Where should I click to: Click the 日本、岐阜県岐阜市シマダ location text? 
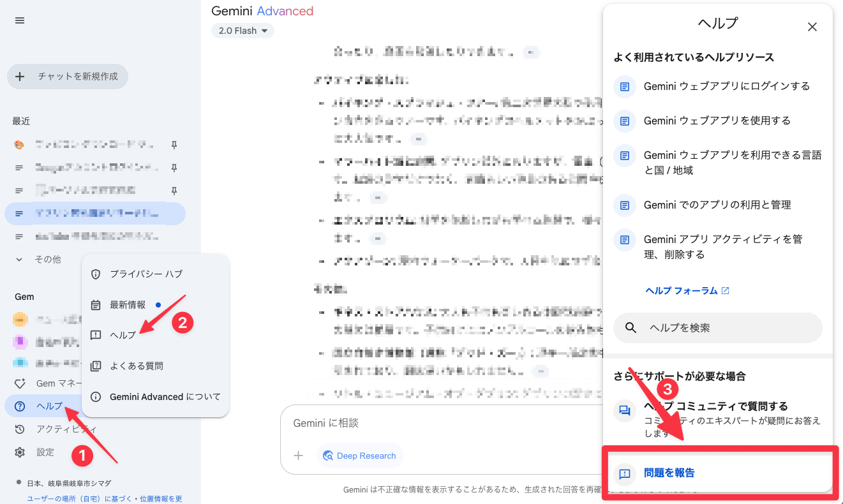click(69, 483)
